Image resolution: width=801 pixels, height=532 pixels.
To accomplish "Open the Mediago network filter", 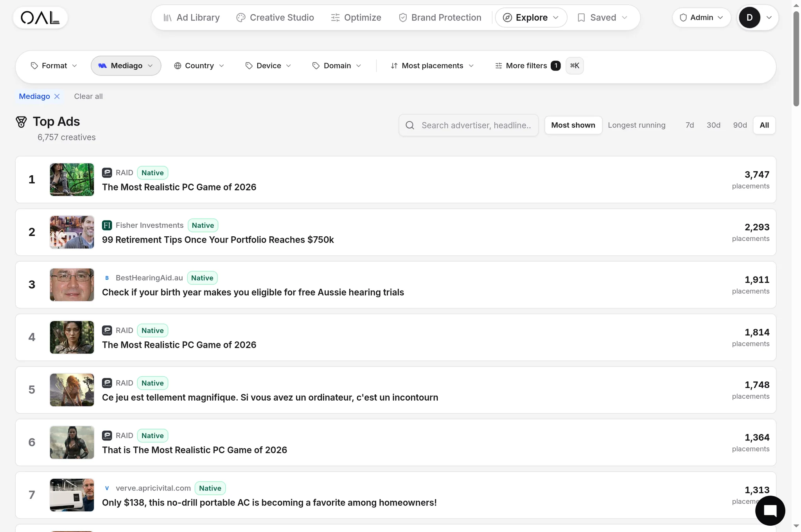I will (126, 66).
